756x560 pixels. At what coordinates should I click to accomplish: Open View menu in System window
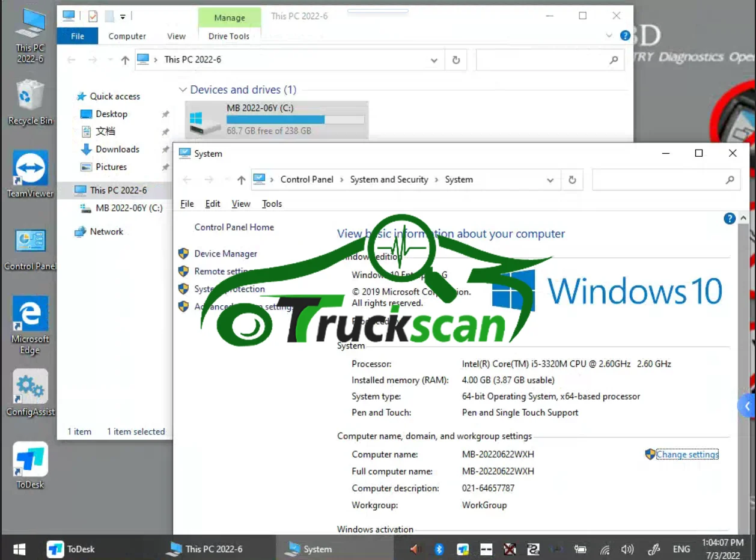[x=241, y=204]
